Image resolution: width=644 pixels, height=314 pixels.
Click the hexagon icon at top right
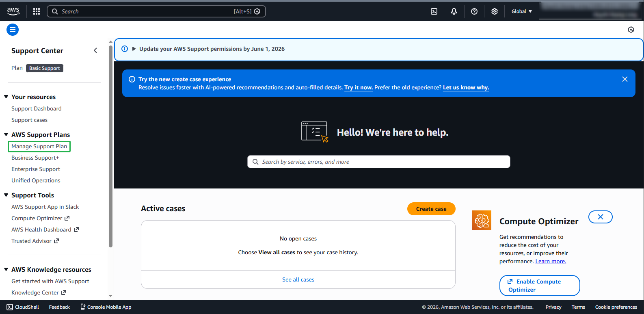[x=631, y=30]
